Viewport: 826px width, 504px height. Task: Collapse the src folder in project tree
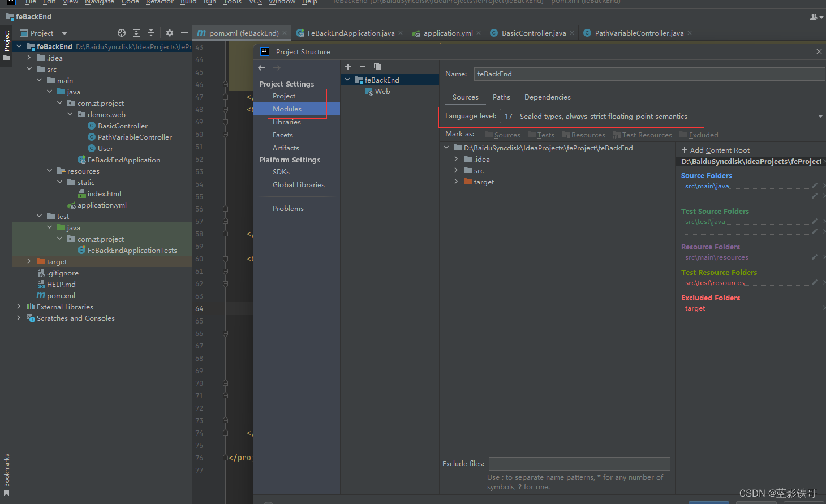[29, 69]
